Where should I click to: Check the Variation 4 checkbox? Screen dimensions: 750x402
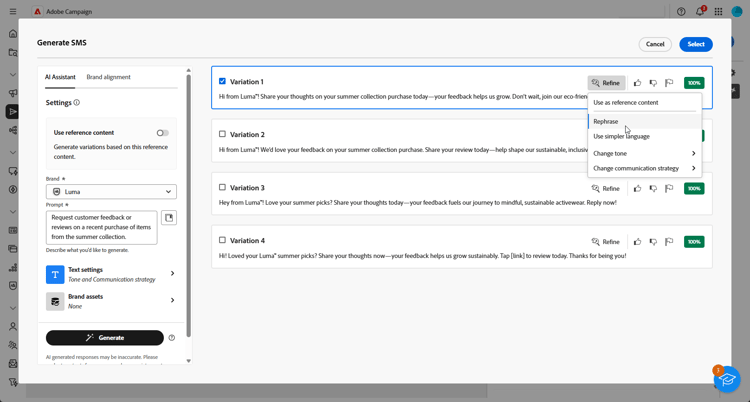tap(222, 240)
